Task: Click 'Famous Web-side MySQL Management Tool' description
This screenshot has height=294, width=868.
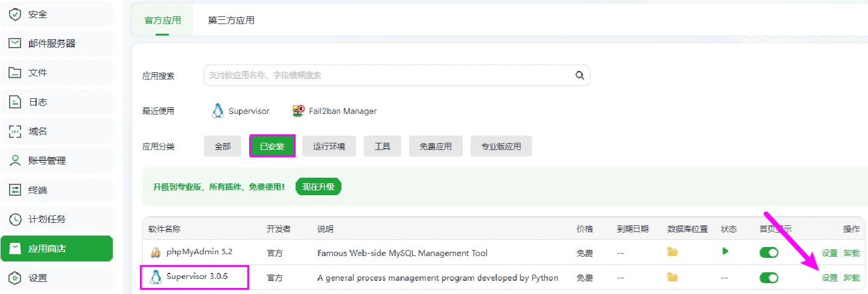Action: click(402, 253)
